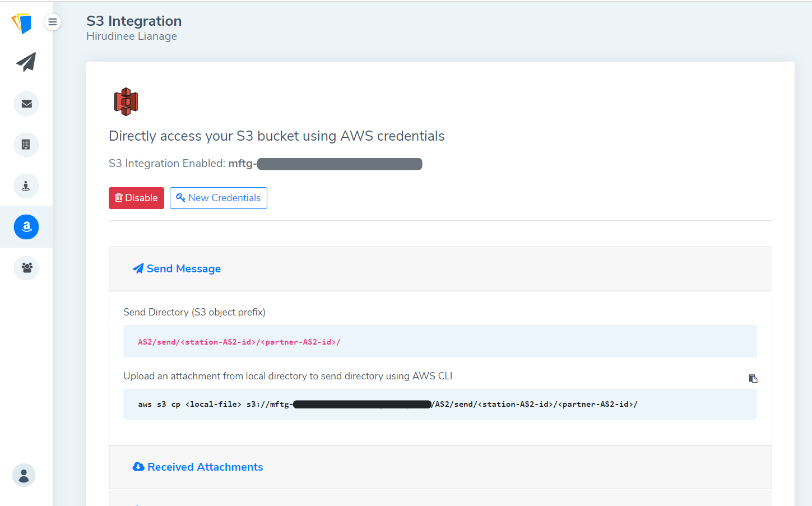This screenshot has height=506, width=812.
Task: Toggle the hamburger sidebar menu button
Action: pos(53,22)
